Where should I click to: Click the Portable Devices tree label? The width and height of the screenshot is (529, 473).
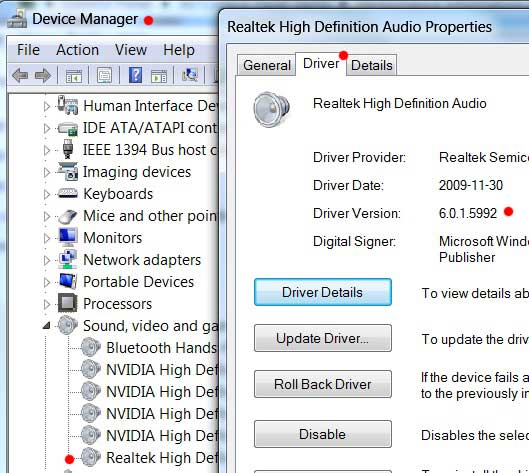pyautogui.click(x=139, y=282)
